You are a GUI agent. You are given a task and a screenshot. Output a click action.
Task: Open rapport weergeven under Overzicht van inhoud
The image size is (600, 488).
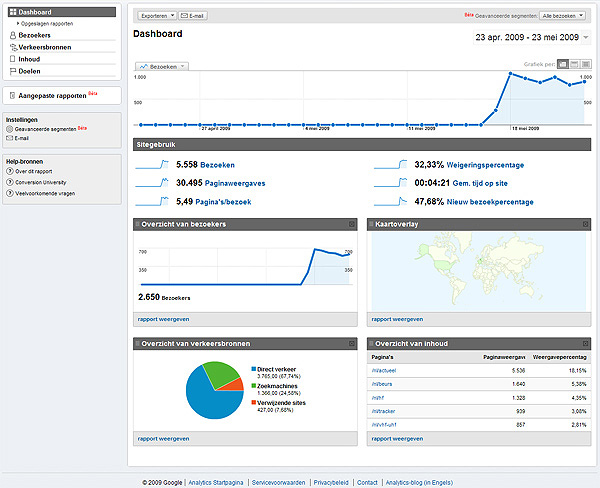[397, 439]
